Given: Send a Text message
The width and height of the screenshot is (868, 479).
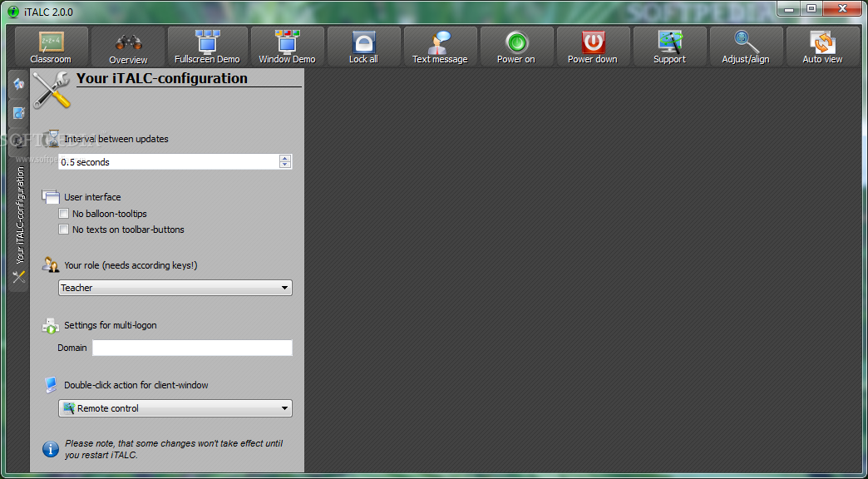Looking at the screenshot, I should [x=440, y=47].
